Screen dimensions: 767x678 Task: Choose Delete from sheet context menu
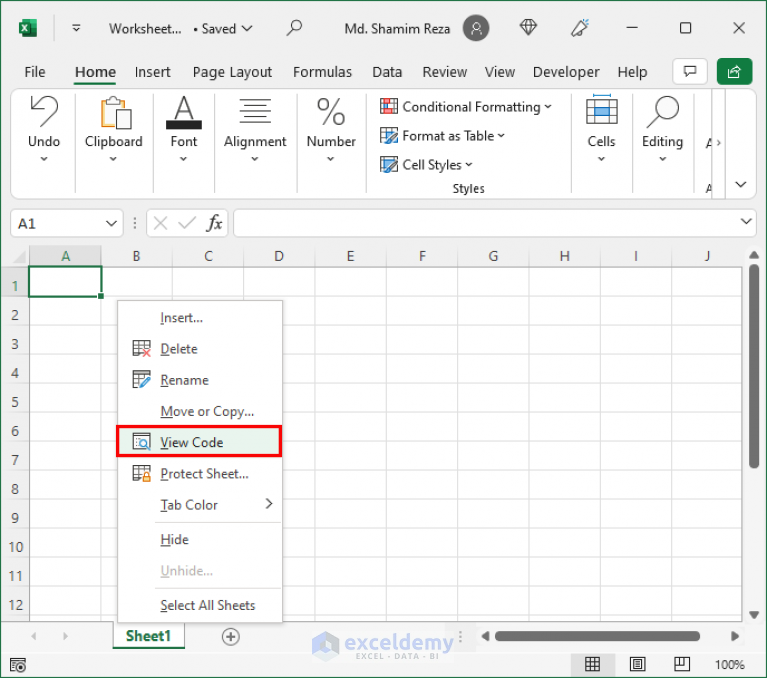click(200, 349)
